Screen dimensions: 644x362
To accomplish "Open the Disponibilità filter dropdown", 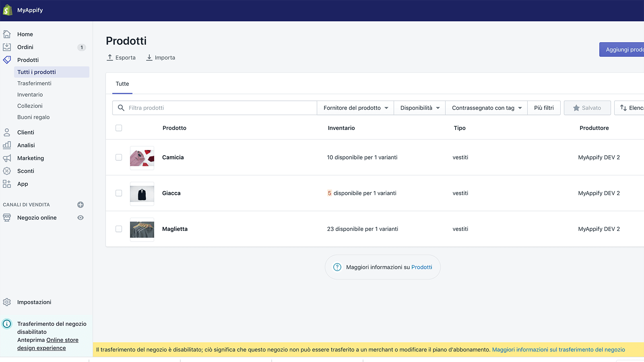I will click(419, 108).
